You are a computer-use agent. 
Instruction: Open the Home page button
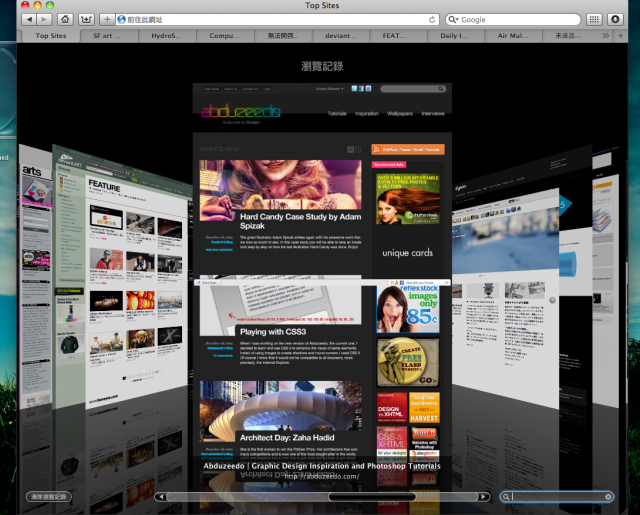point(65,19)
